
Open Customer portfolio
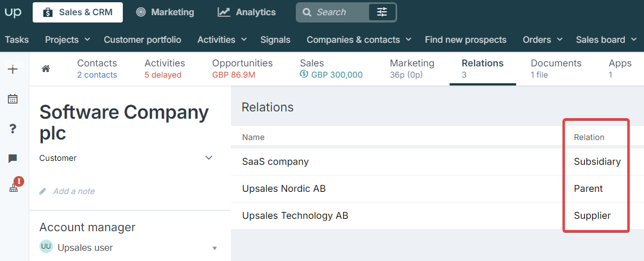point(143,40)
